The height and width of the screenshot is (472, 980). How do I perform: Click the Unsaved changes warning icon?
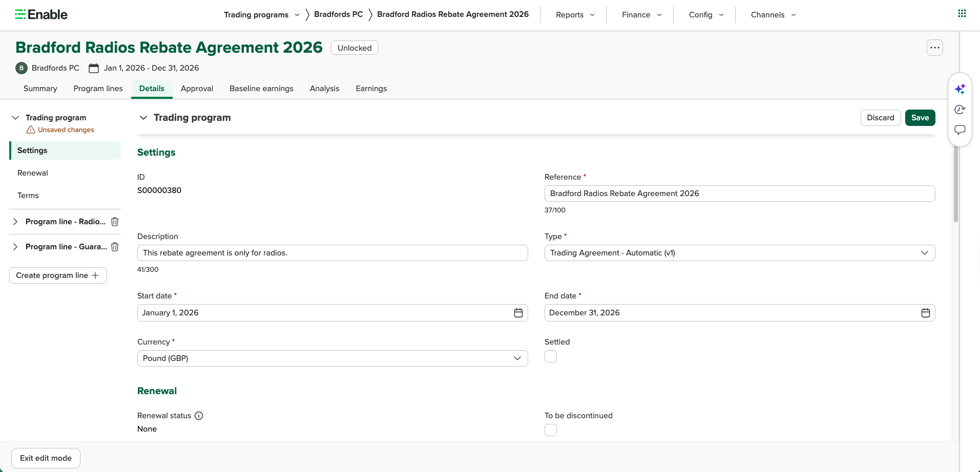point(31,130)
